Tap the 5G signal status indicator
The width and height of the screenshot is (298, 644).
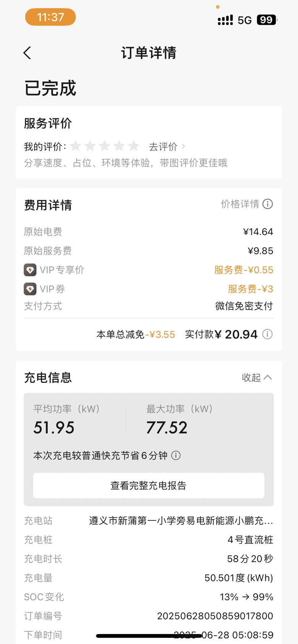point(245,20)
